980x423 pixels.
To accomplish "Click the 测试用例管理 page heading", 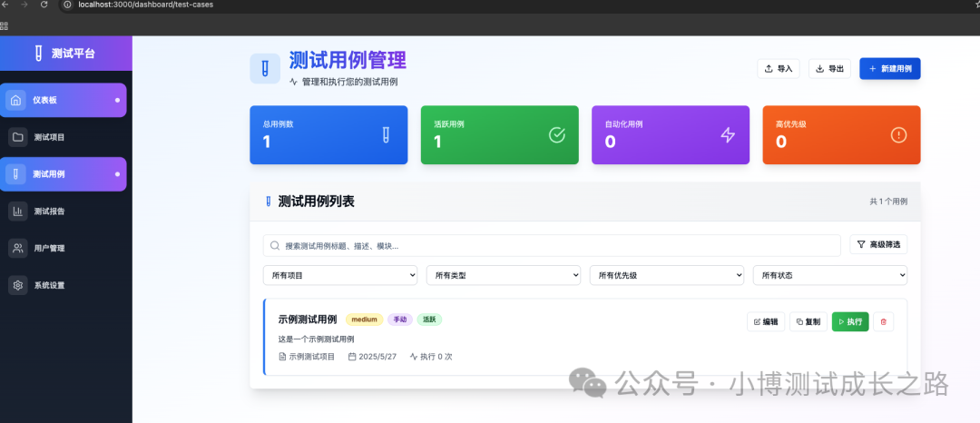I will [x=348, y=60].
